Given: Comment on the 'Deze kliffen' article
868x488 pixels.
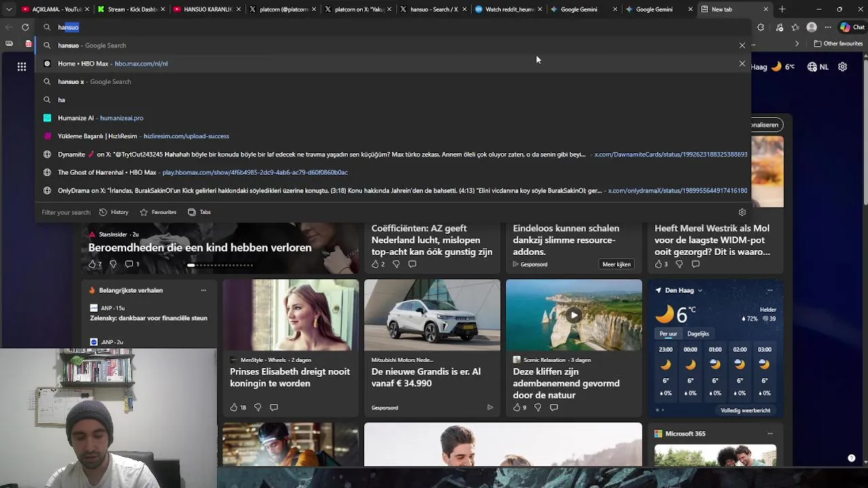Looking at the screenshot, I should (x=554, y=407).
